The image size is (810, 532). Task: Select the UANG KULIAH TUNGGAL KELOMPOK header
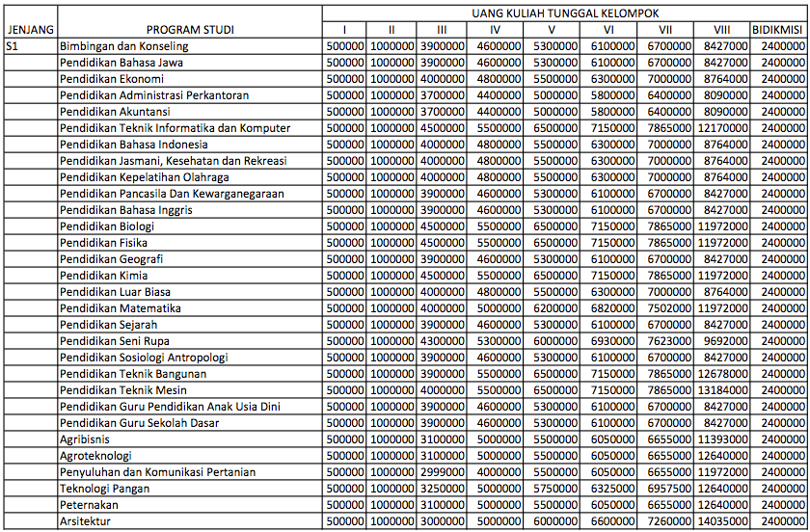coord(565,13)
